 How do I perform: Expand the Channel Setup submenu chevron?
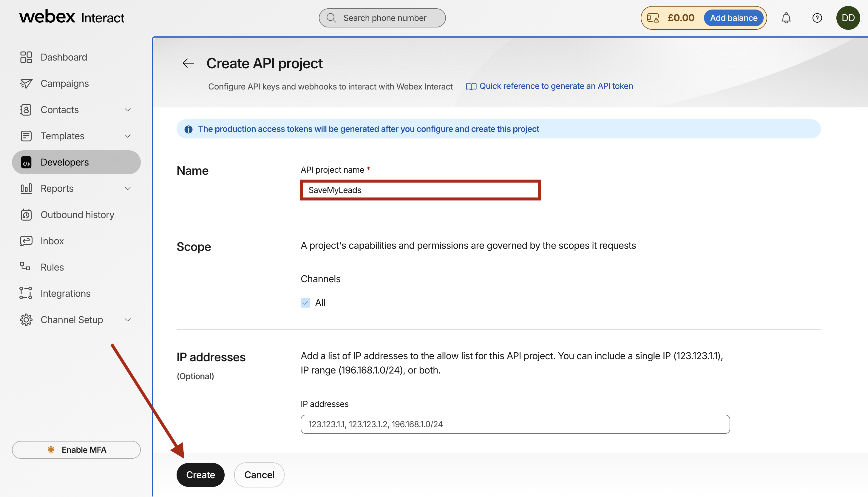tap(128, 319)
